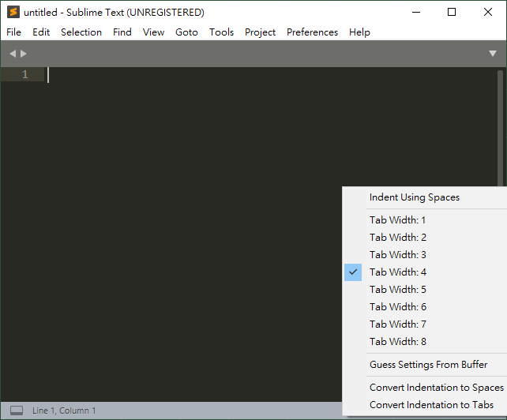The height and width of the screenshot is (420, 507).
Task: Choose Guess Settings From Buffer
Action: tap(425, 365)
